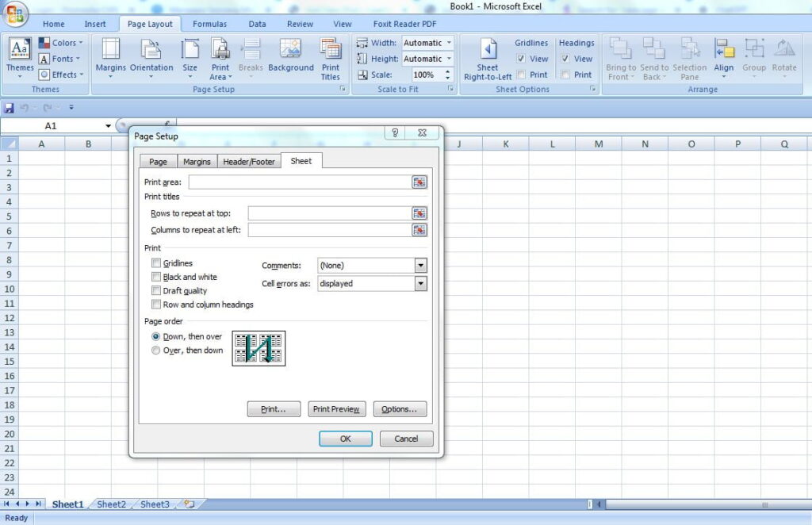Select row 12 header
812x525 pixels.
tap(10, 318)
